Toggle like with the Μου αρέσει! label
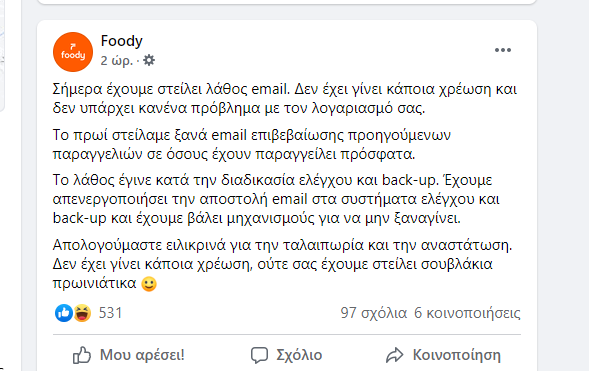The height and width of the screenshot is (371, 589). [x=142, y=355]
